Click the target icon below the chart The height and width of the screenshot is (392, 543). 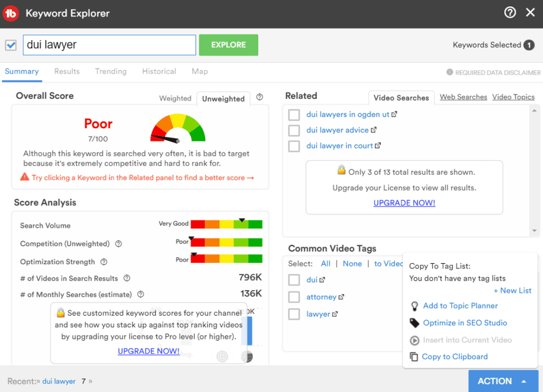[x=222, y=356]
